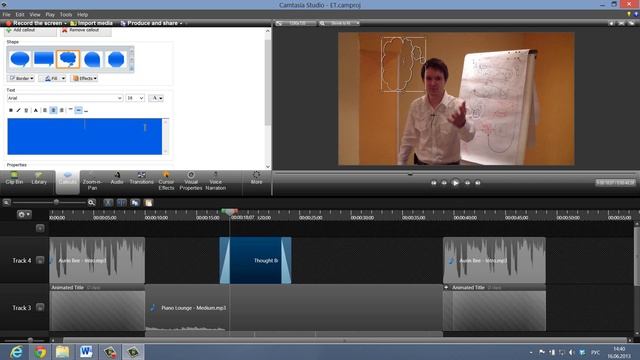Align callout text to top

[x=71, y=110]
